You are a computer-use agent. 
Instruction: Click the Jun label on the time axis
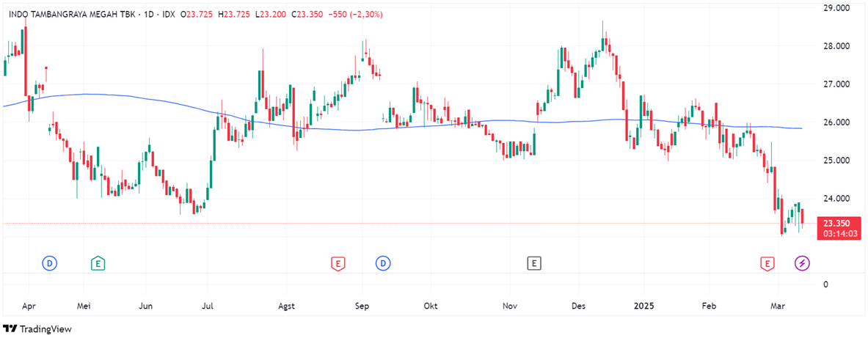[145, 306]
